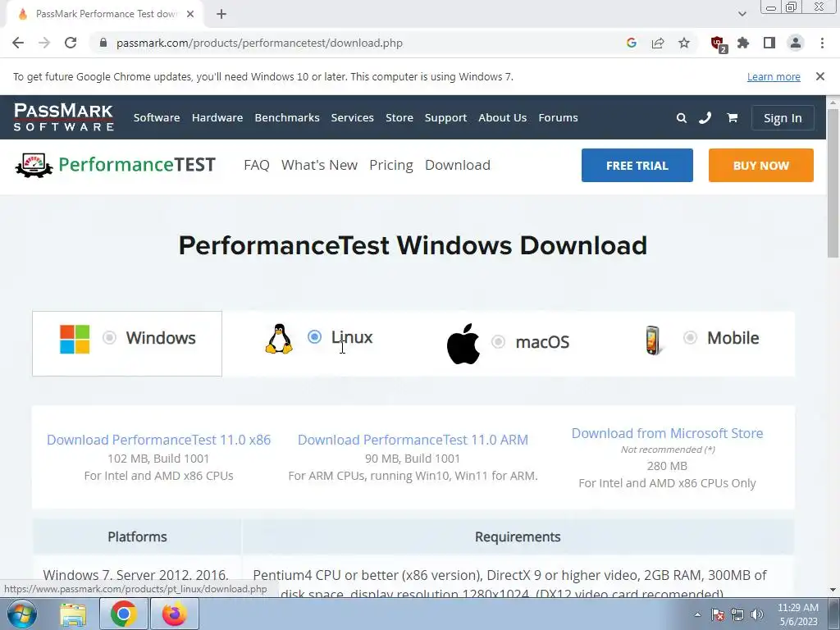Open the Support menu
The width and height of the screenshot is (840, 630).
445,117
